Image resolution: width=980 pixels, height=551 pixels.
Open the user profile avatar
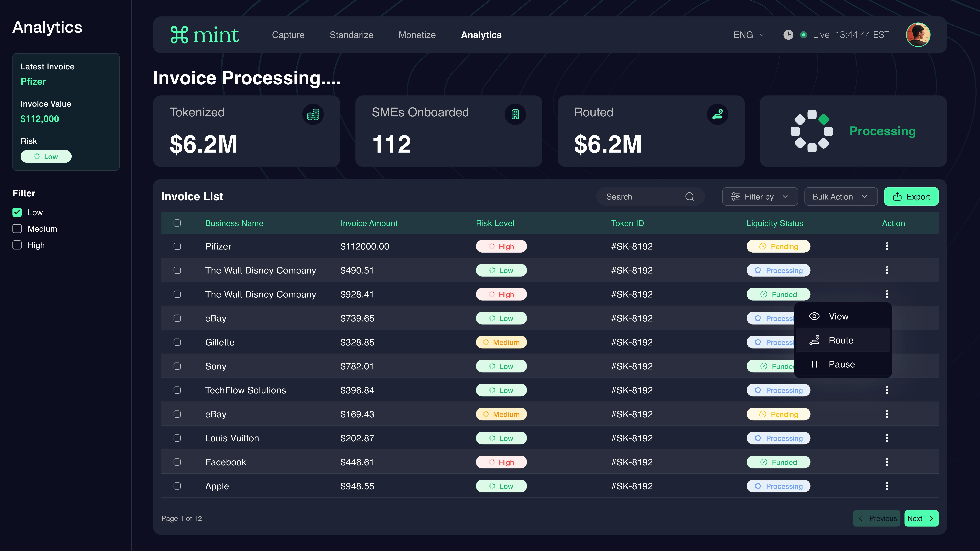(x=918, y=35)
